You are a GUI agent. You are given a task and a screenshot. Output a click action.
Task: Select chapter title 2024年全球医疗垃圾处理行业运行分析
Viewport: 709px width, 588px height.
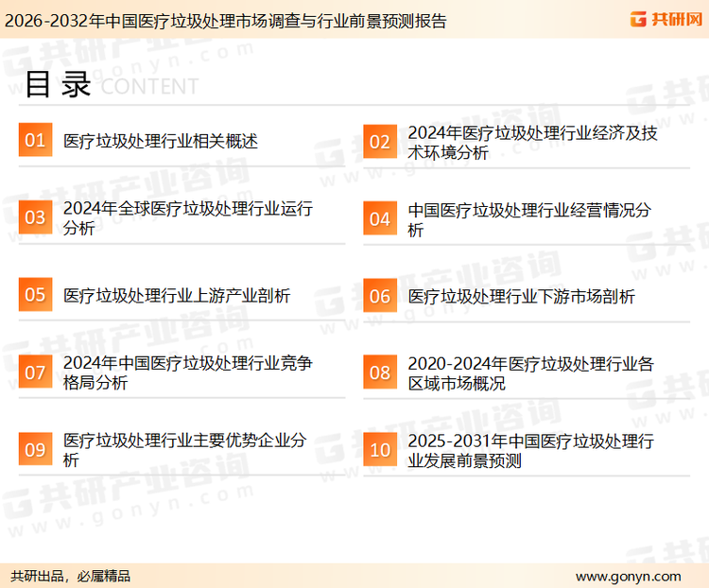188,218
